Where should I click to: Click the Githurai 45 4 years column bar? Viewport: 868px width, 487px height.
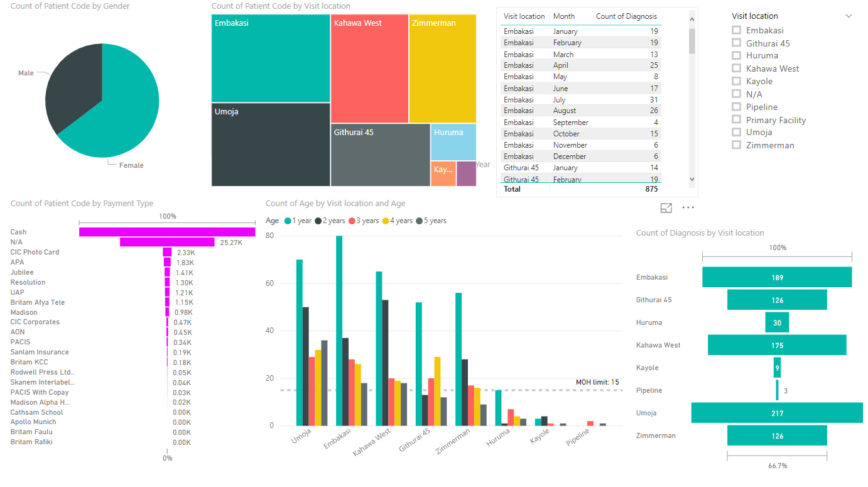(x=437, y=391)
